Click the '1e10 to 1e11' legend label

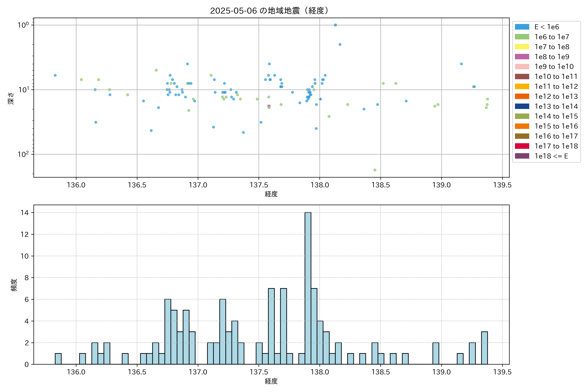556,76
